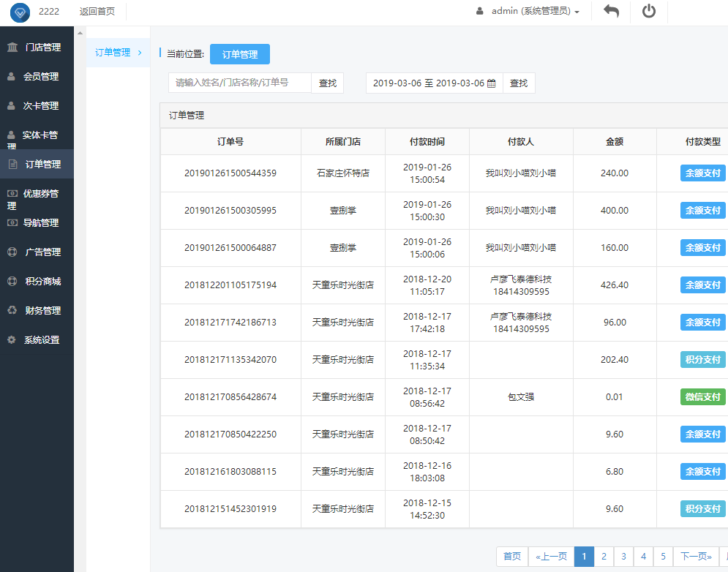Click 余额支付 tag for the 400.00 order
This screenshot has width=728, height=572.
[702, 211]
